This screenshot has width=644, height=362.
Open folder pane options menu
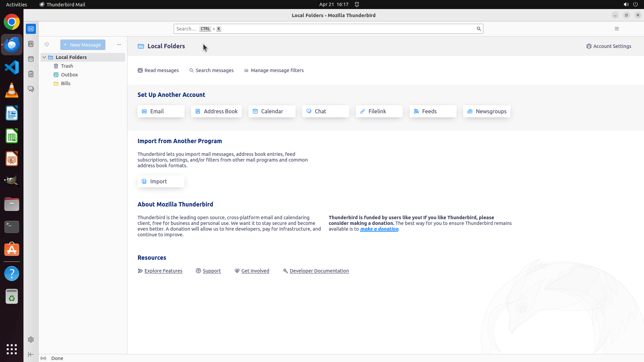pos(119,45)
